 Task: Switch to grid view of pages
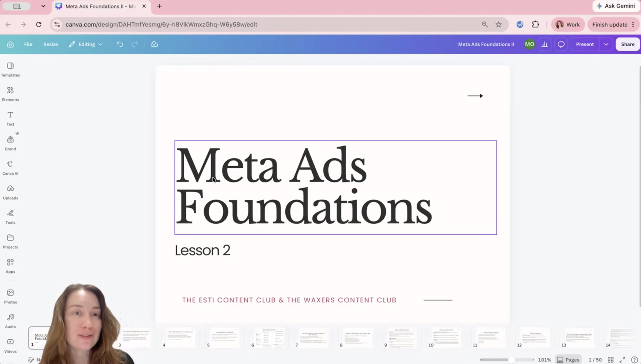(610, 360)
